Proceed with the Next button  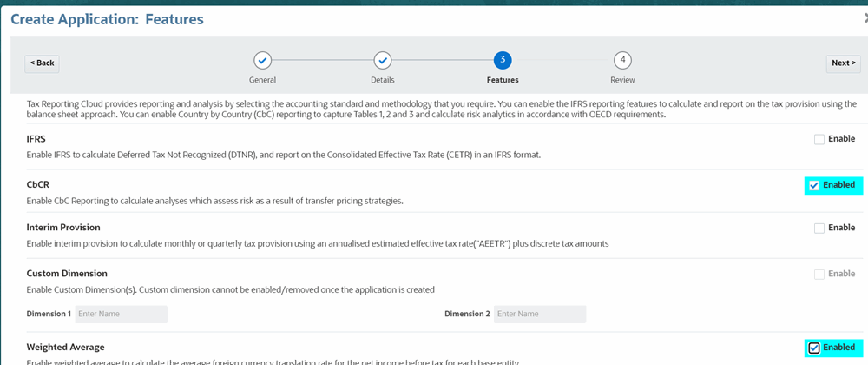point(843,63)
